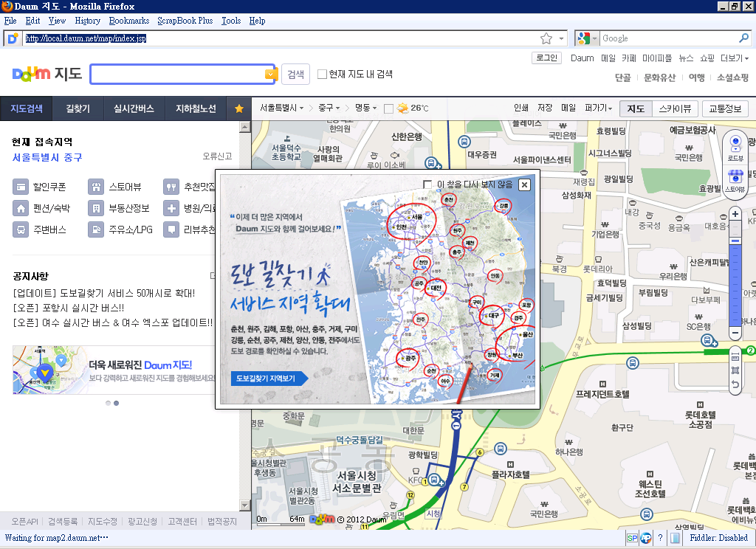Switch to 실시간버스 real-time bus tab
The width and height of the screenshot is (756, 549).
point(134,108)
